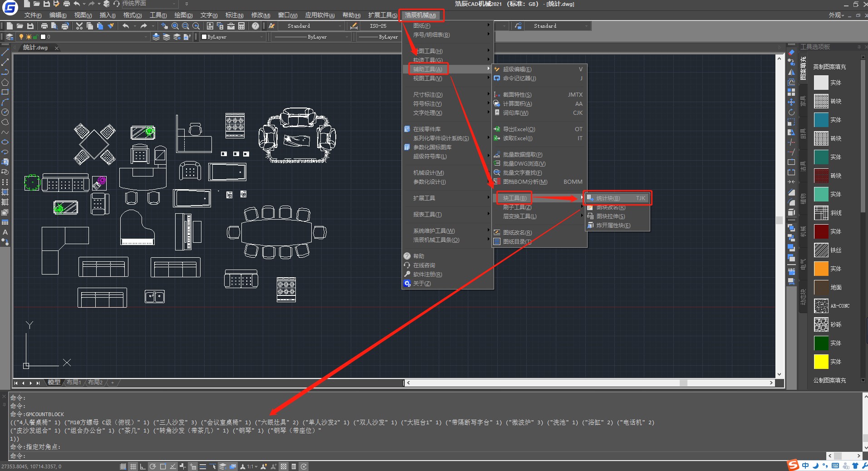Click the New file icon in the toolbar
This screenshot has width=868, height=471.
pyautogui.click(x=10, y=26)
